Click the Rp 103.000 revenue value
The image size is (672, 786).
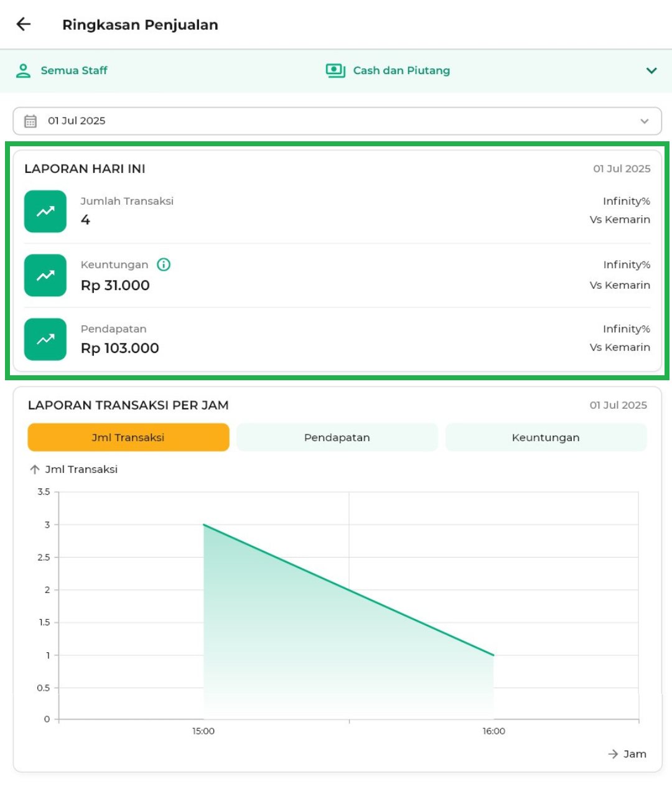coord(120,349)
